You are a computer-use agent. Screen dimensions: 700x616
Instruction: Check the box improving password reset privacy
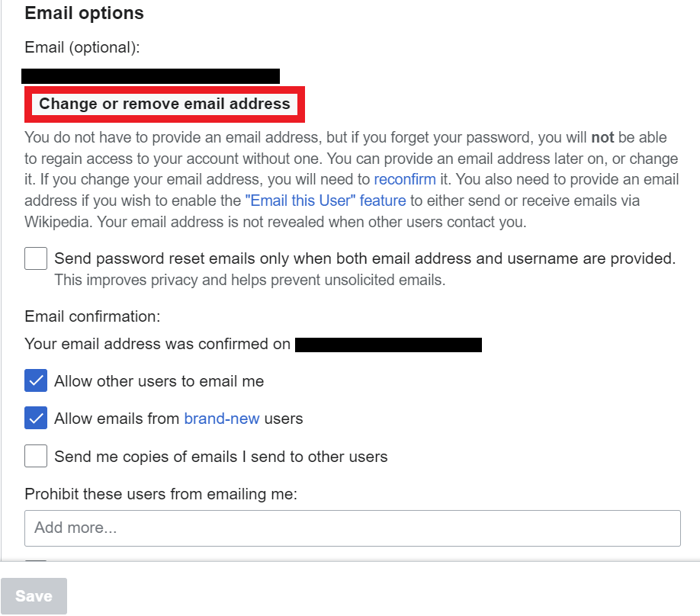click(35, 258)
